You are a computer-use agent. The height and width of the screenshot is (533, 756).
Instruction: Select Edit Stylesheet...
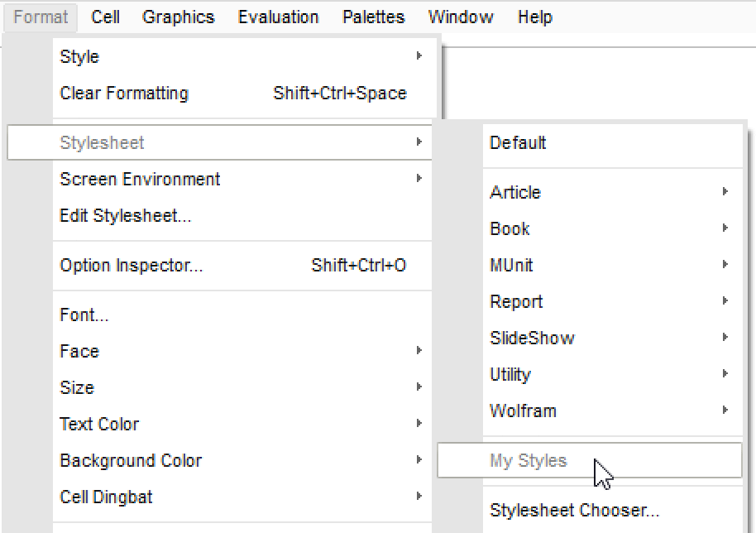point(126,216)
